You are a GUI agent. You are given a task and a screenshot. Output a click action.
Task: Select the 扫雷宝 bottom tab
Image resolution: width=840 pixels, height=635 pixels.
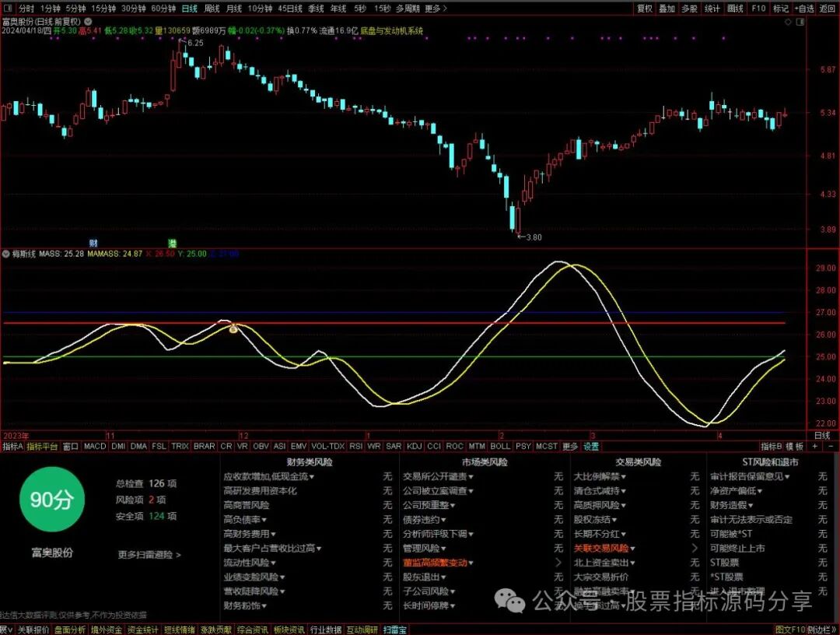(395, 630)
